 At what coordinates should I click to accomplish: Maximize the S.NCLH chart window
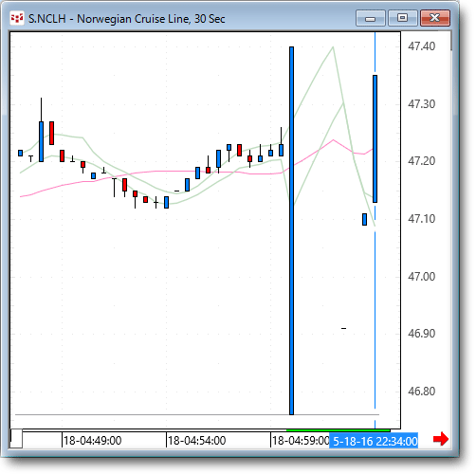402,18
